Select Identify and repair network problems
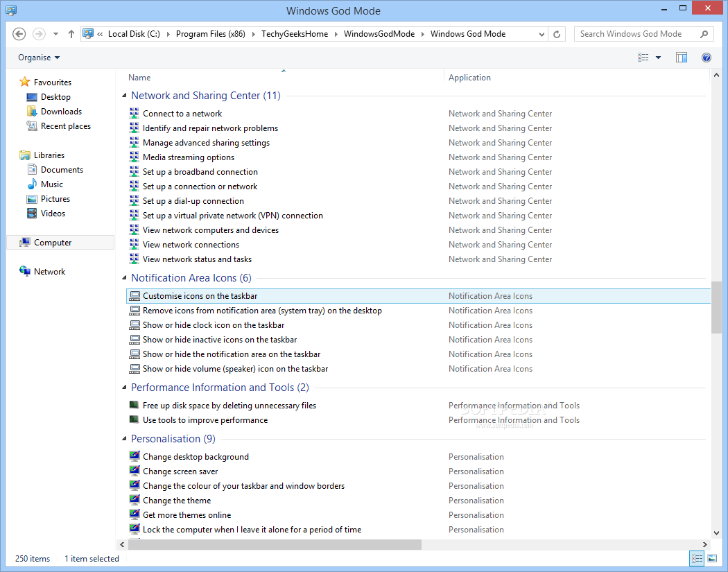728x572 pixels. [210, 128]
